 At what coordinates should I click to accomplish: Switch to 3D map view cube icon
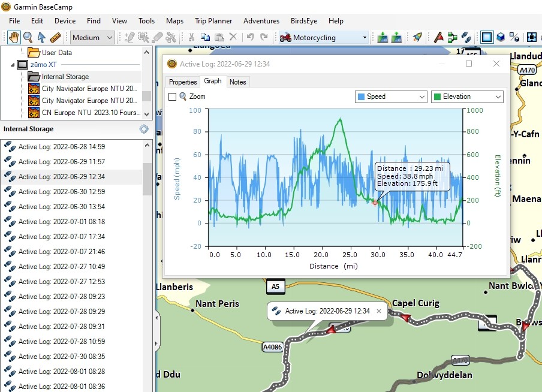(501, 37)
